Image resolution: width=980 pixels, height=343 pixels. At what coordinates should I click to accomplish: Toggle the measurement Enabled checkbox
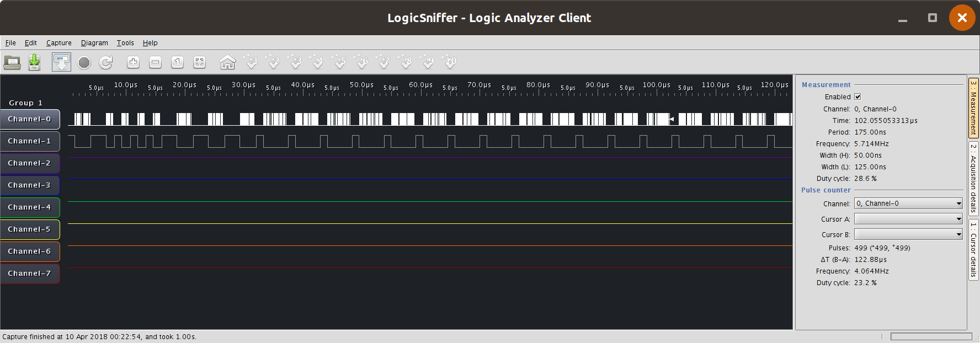[x=857, y=97]
